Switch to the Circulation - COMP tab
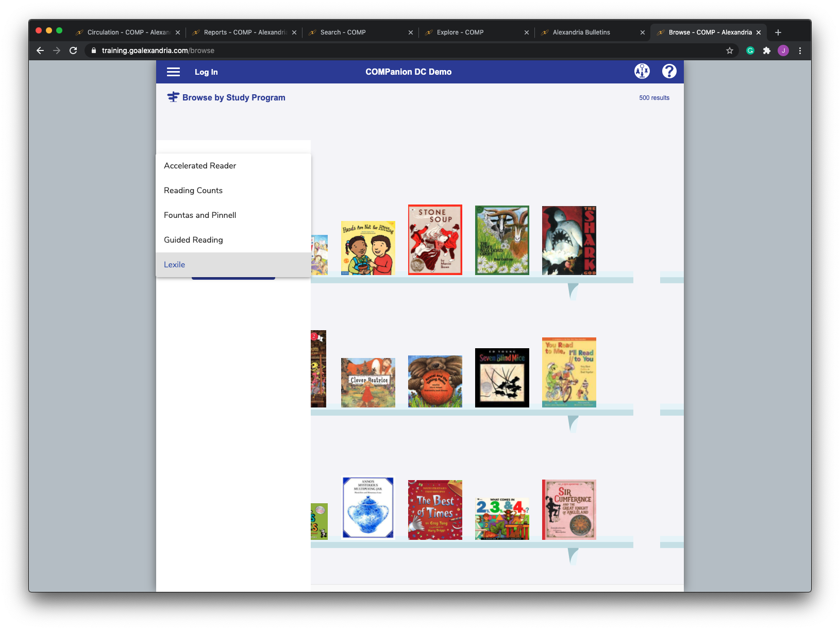840x630 pixels. [128, 32]
